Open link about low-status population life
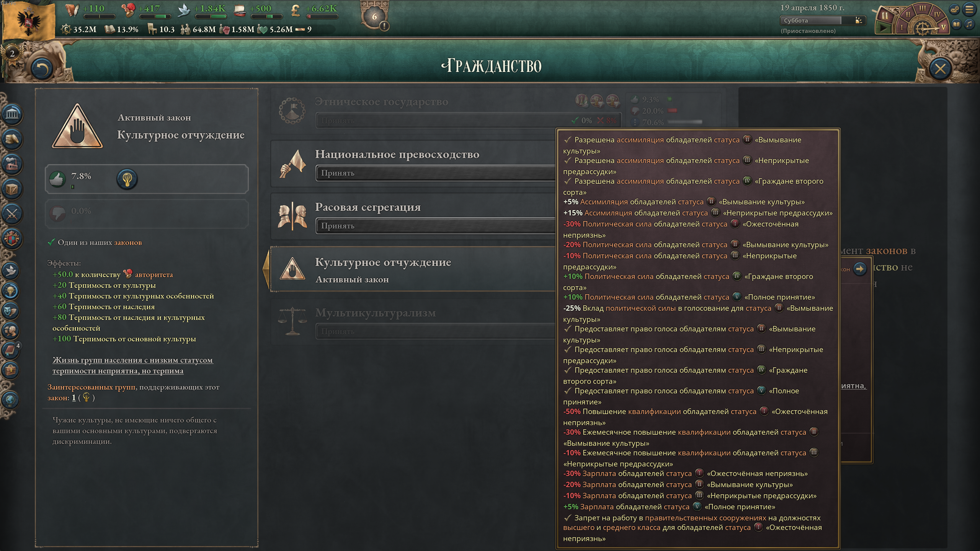 [x=132, y=365]
